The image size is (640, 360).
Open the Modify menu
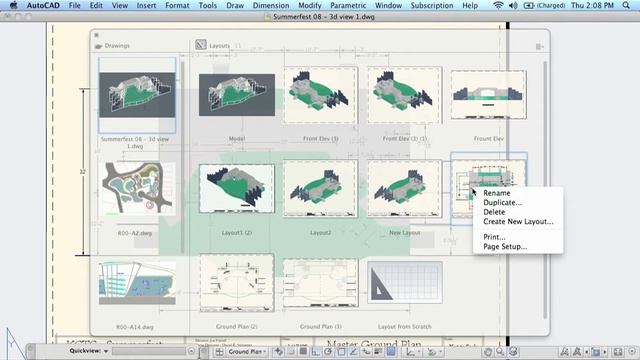pyautogui.click(x=309, y=5)
